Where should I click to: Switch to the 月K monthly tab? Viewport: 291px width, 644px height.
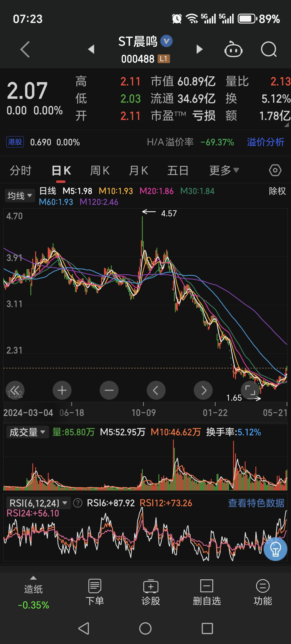click(138, 170)
